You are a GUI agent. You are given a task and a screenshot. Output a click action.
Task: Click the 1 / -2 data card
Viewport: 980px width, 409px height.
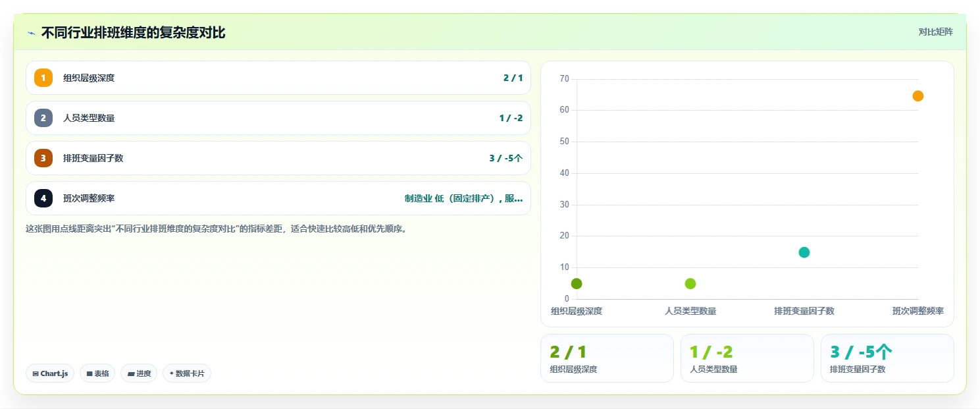[747, 358]
